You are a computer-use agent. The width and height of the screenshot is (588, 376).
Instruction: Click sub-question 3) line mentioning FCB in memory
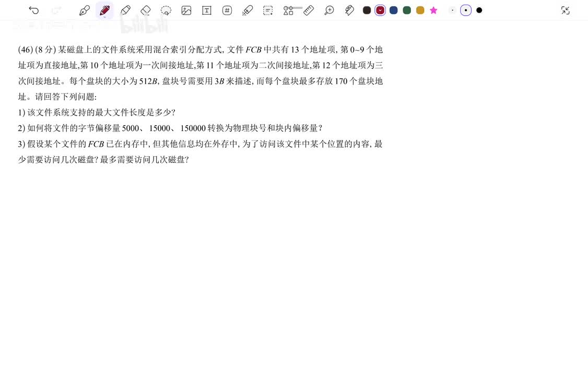click(x=200, y=144)
